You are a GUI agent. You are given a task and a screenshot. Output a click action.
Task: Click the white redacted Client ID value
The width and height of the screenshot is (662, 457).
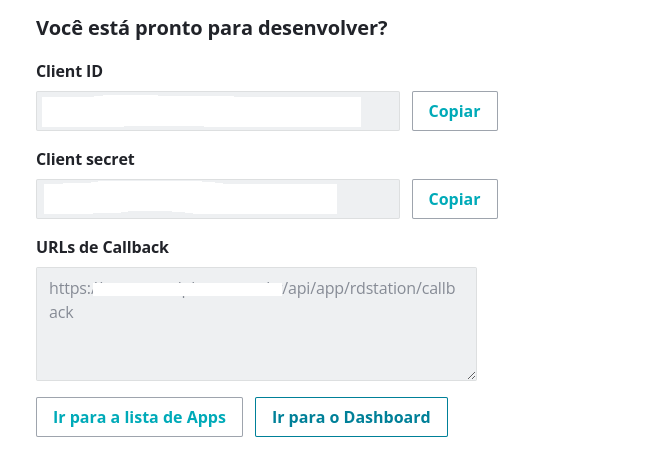200,111
